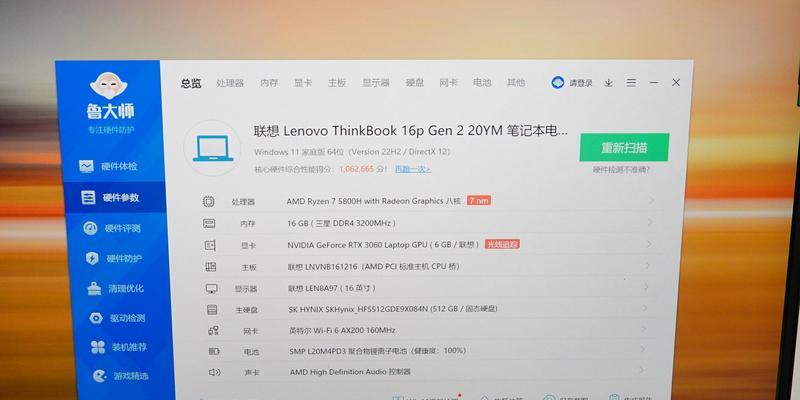
Task: Open the 显卡 tab
Action: [303, 83]
